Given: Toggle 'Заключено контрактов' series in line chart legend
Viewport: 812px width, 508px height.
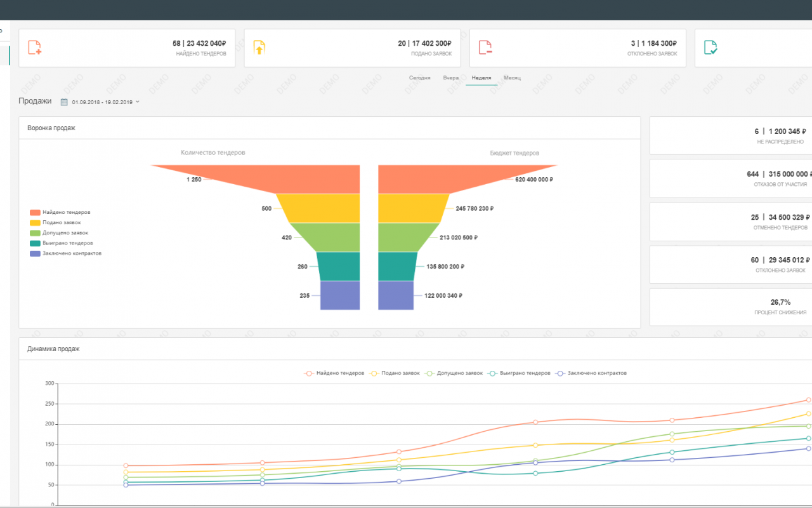Looking at the screenshot, I should point(591,373).
